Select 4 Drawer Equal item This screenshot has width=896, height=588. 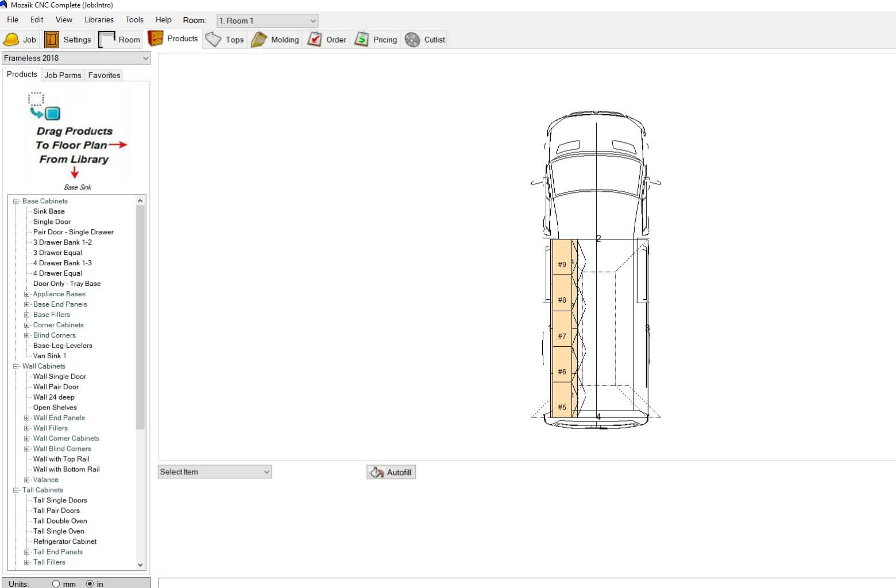pos(57,273)
